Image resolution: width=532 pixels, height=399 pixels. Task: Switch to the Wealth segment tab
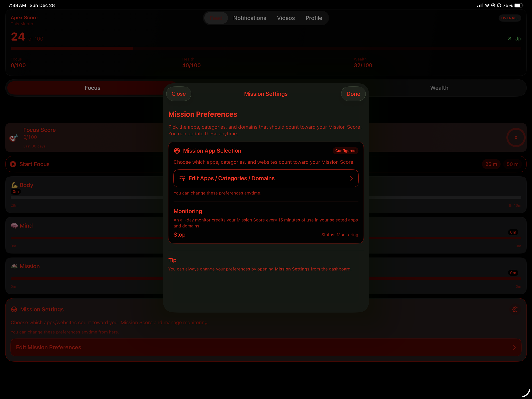pos(439,88)
